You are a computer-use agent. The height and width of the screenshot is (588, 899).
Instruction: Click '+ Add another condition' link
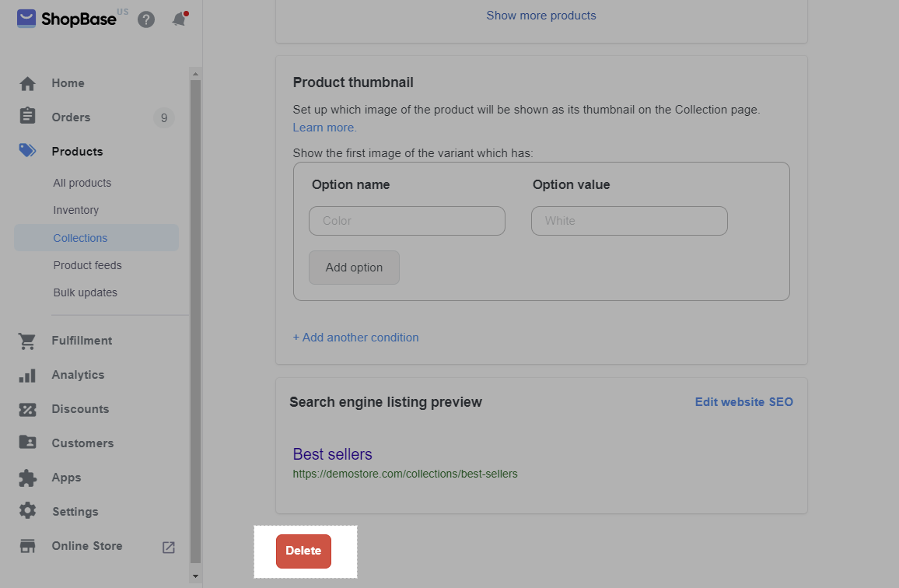(355, 338)
